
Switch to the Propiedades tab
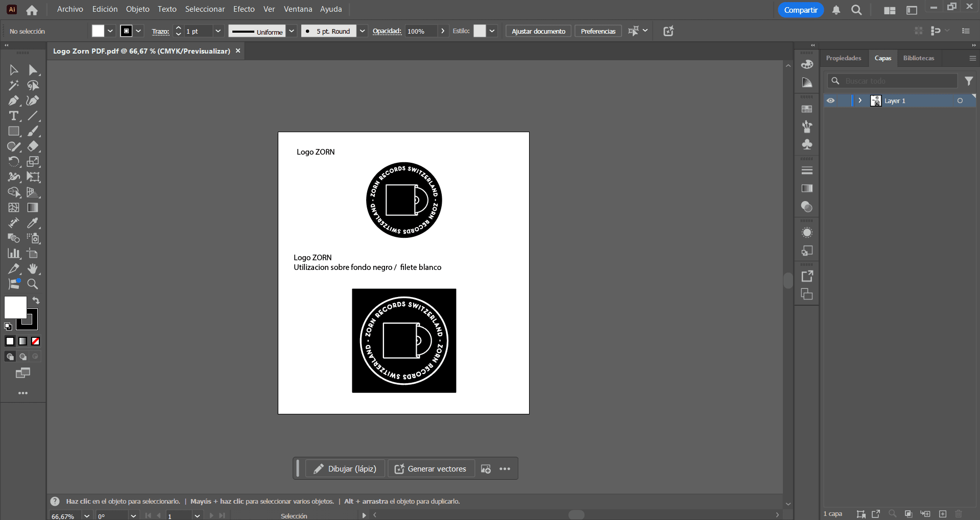(844, 58)
